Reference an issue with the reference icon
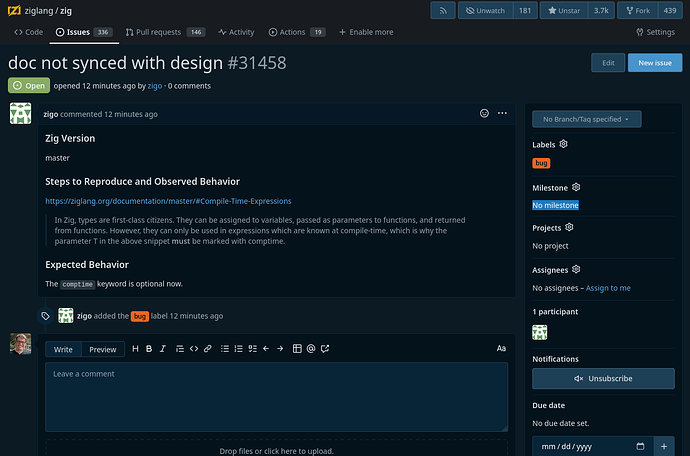 [325, 349]
